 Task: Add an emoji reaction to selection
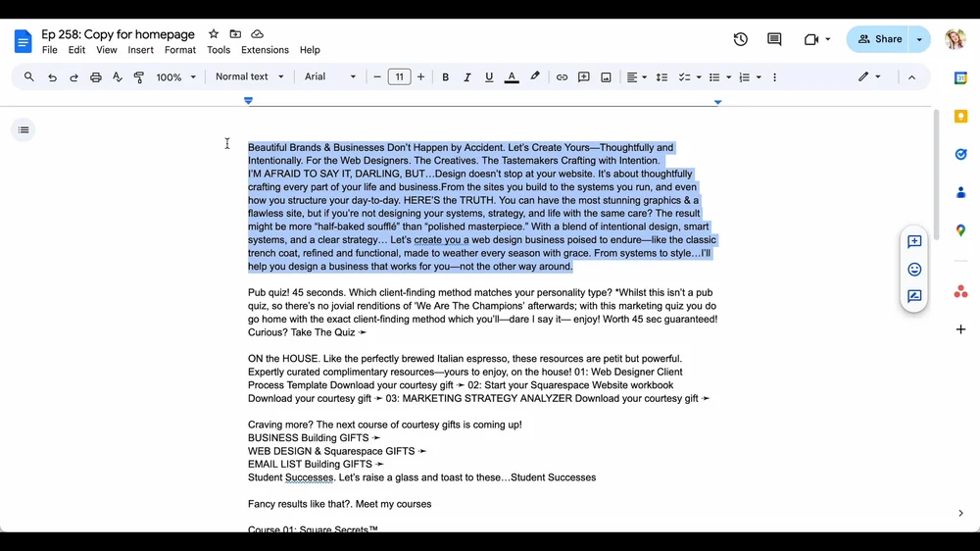[914, 269]
